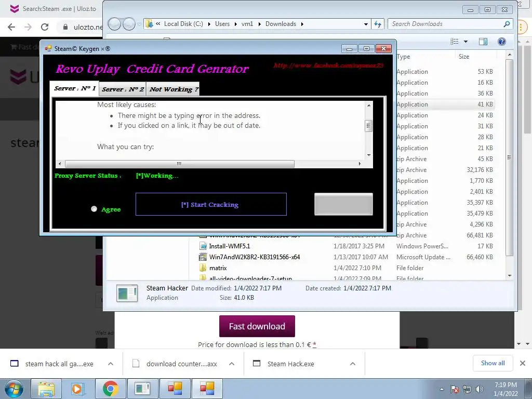Select the 32,176 KB zip archive row

click(445, 170)
